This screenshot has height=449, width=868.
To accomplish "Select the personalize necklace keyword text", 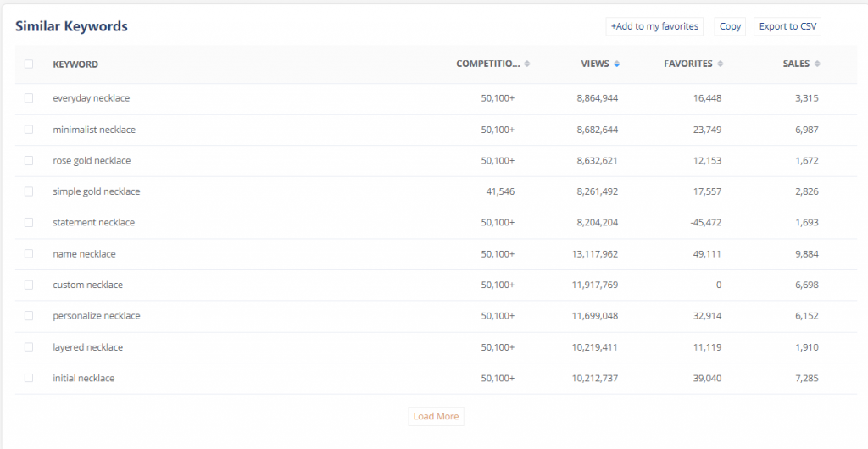I will click(96, 316).
